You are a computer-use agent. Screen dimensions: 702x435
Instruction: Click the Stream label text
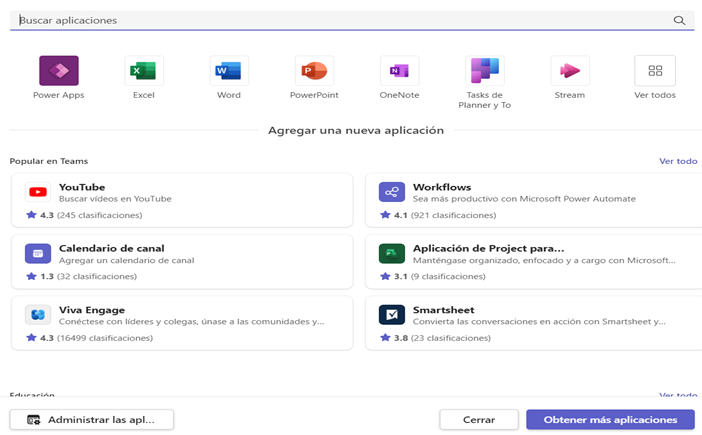click(x=570, y=95)
